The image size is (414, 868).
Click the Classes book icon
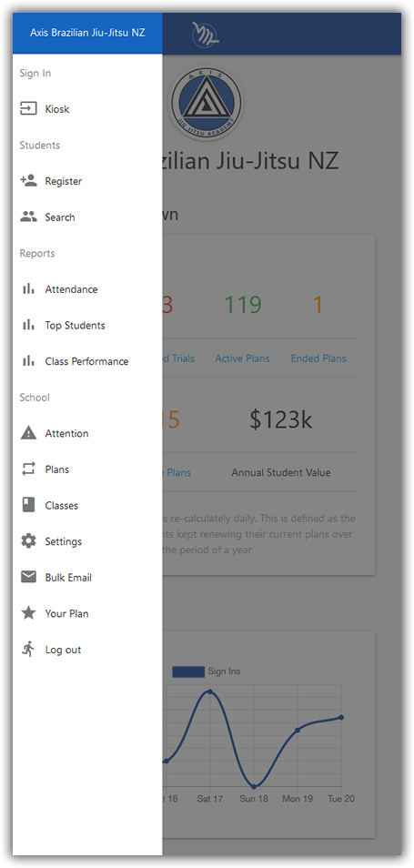(x=28, y=505)
